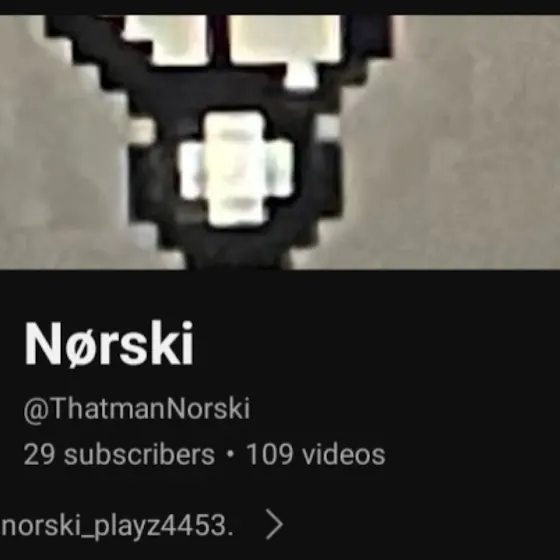This screenshot has width=560, height=560.
Task: Click the Nørski channel name
Action: click(109, 344)
